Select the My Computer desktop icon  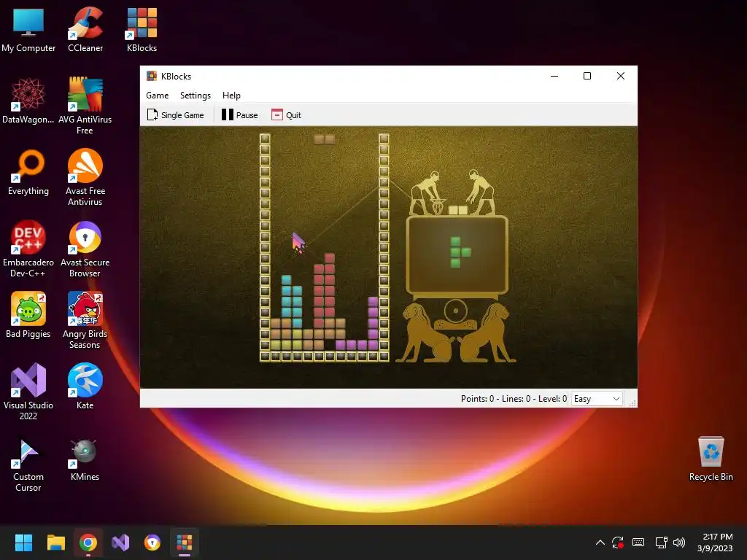click(28, 31)
